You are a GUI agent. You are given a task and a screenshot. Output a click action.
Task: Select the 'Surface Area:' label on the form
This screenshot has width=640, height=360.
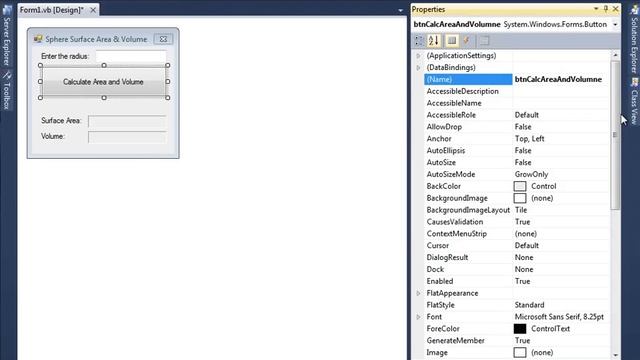point(61,121)
